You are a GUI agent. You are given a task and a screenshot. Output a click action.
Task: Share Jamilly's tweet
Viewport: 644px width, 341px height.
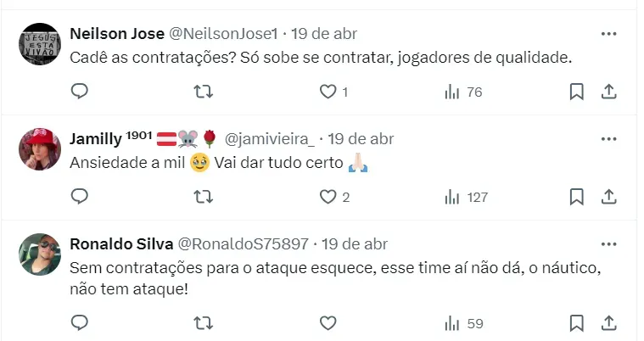(x=608, y=197)
